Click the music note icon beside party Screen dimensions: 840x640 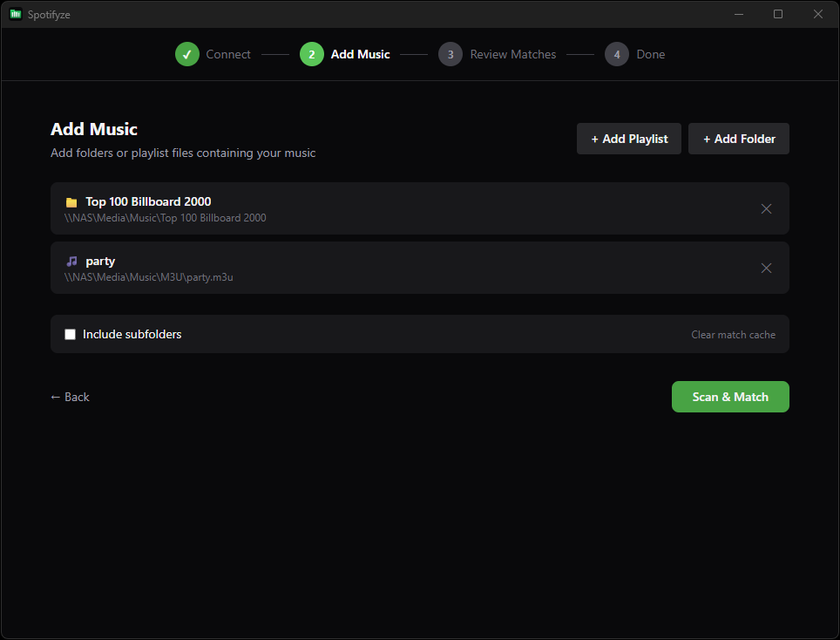tap(71, 261)
